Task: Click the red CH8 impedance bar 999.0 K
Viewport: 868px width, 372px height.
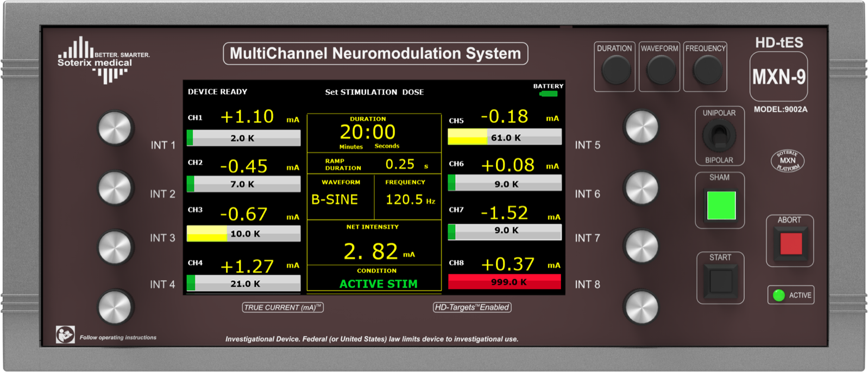Action: point(505,282)
